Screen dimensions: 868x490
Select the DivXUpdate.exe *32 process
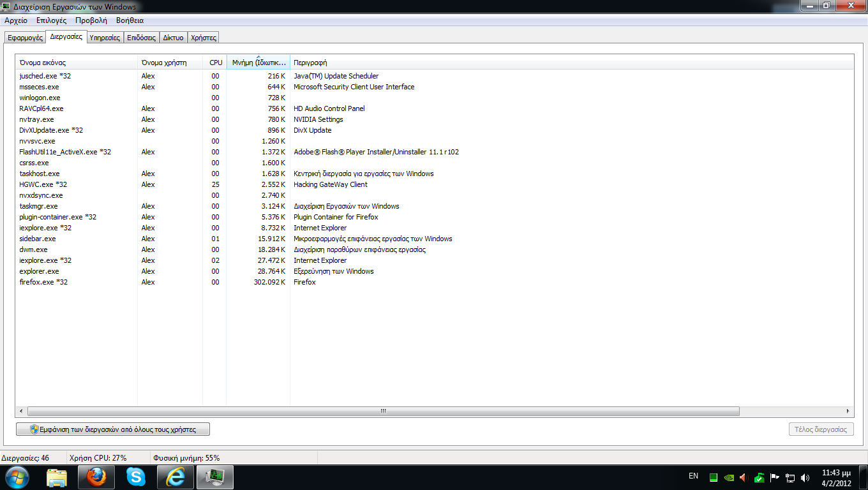(x=435, y=130)
